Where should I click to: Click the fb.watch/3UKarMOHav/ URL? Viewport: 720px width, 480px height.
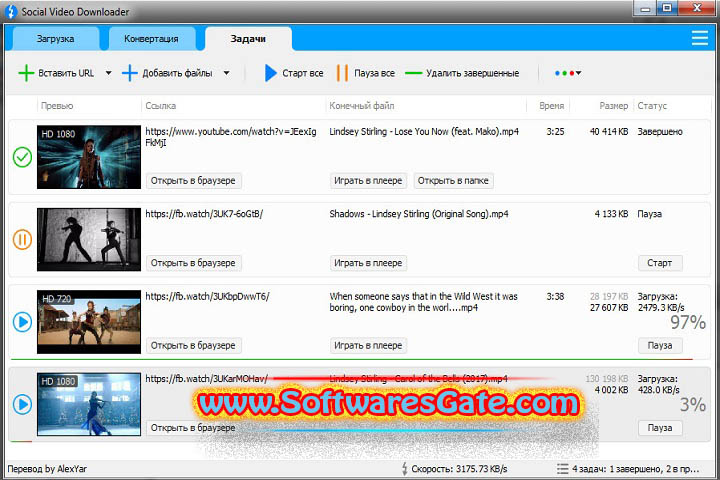[x=207, y=379]
